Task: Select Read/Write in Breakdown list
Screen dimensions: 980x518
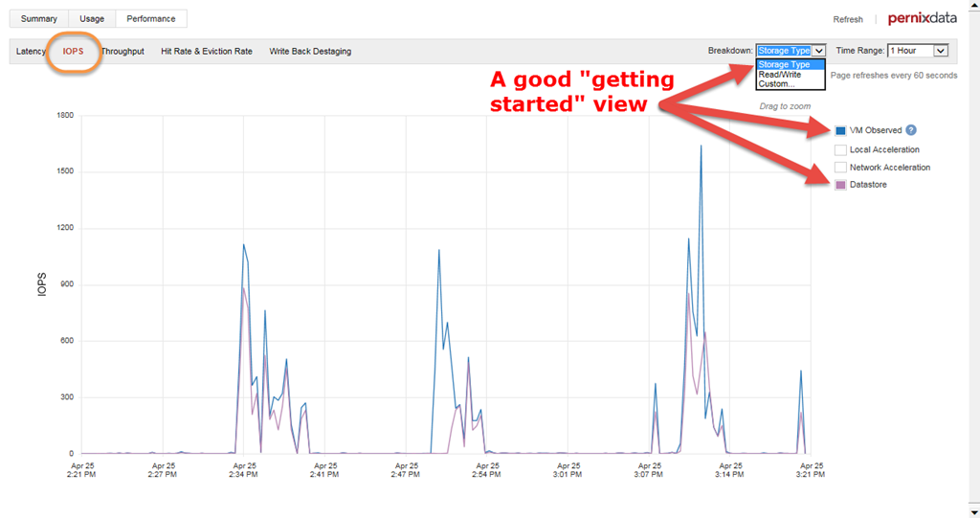Action: 779,75
